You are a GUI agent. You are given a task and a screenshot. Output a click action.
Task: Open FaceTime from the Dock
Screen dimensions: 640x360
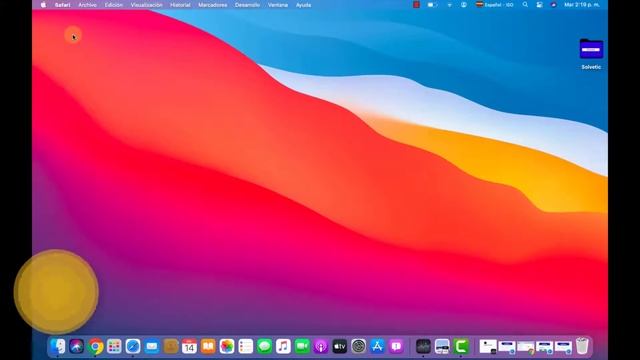pyautogui.click(x=302, y=347)
